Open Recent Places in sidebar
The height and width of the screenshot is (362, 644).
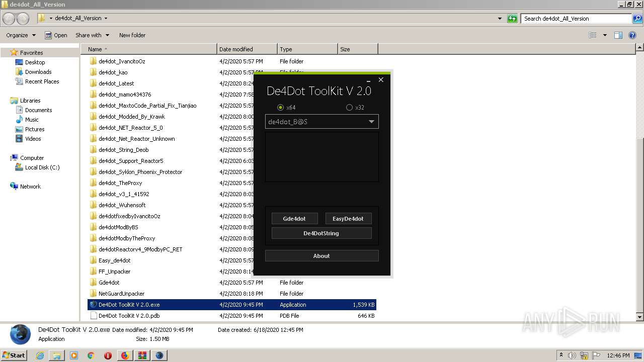42,81
